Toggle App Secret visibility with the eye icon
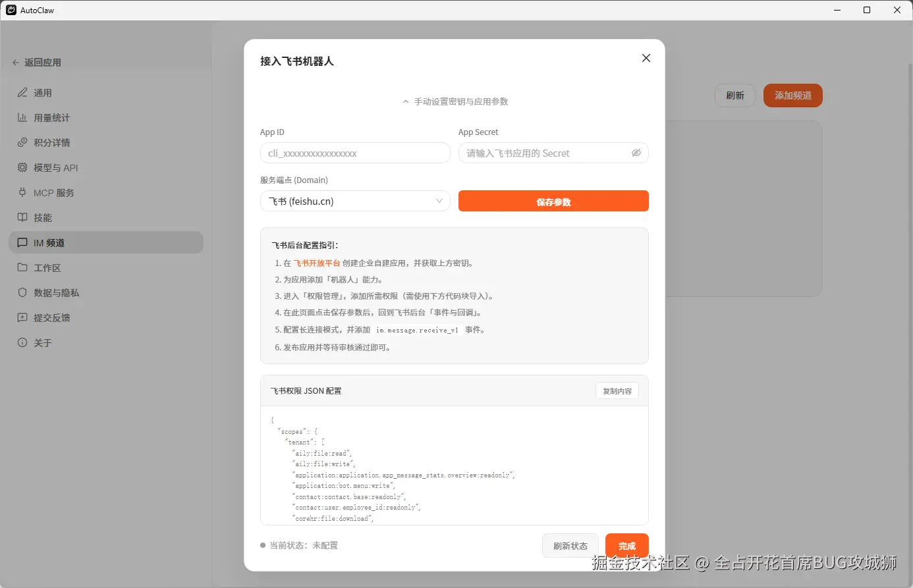Screen dimensions: 913x588 coord(636,153)
